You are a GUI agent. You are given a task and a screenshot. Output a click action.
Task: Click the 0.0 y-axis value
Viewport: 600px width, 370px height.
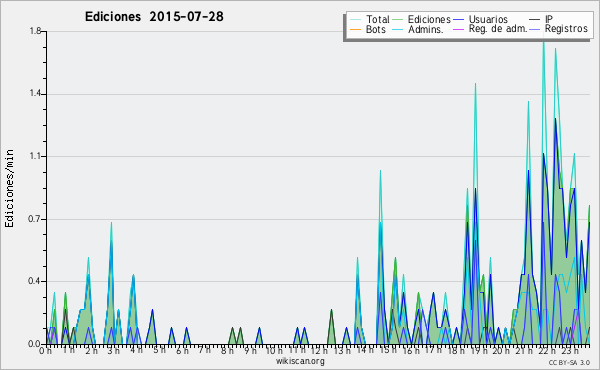tap(35, 344)
